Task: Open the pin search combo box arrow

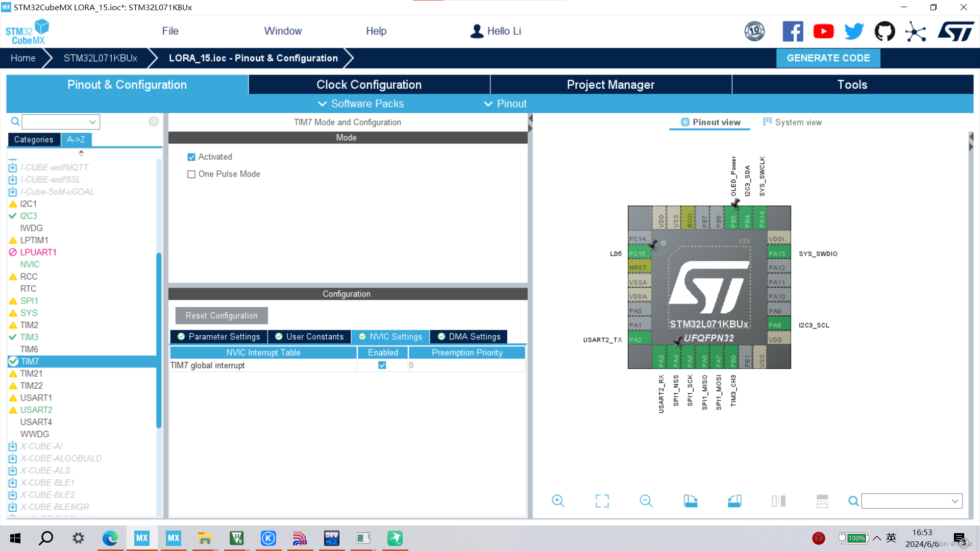Action: point(955,501)
